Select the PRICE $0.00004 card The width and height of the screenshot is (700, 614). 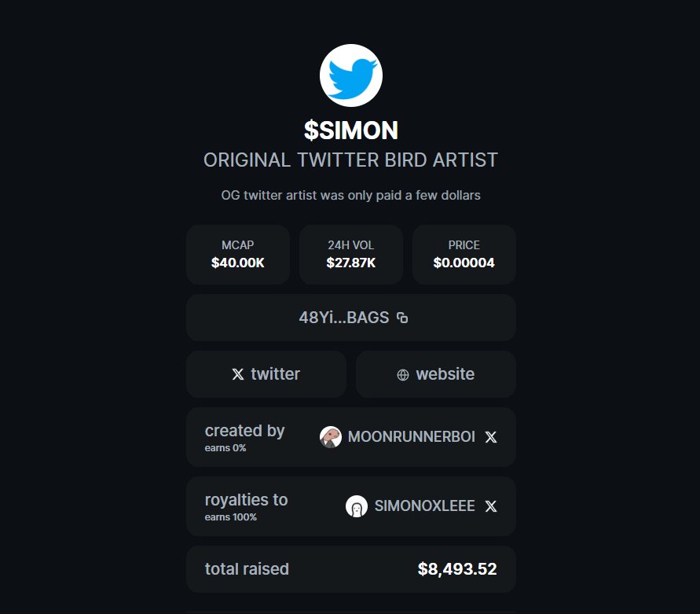[x=464, y=255]
